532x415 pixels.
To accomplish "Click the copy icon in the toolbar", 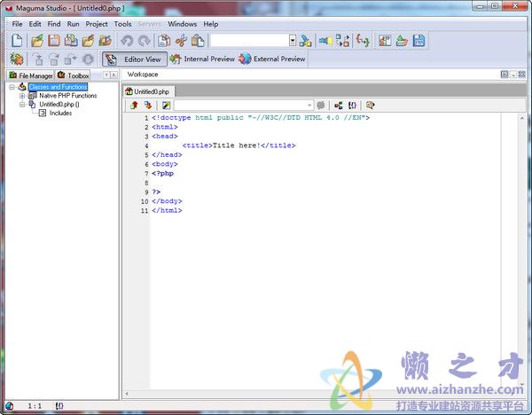I will 164,41.
